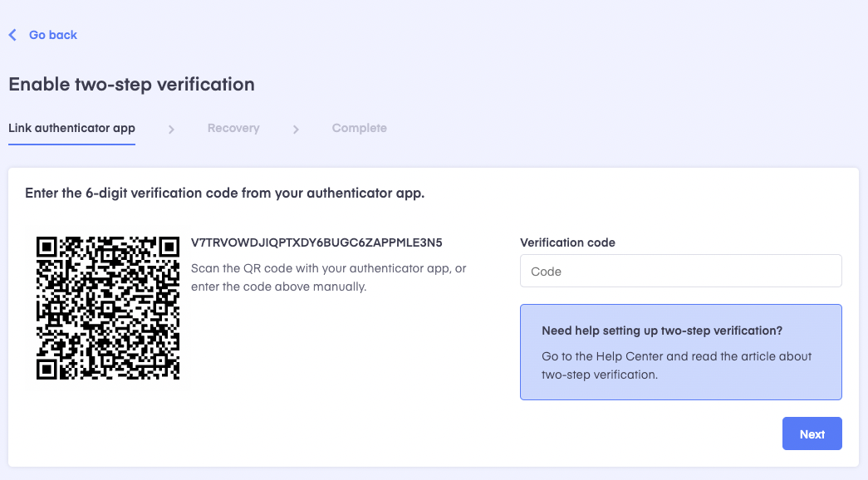The height and width of the screenshot is (480, 868).
Task: Click the Verification code label
Action: pos(567,242)
